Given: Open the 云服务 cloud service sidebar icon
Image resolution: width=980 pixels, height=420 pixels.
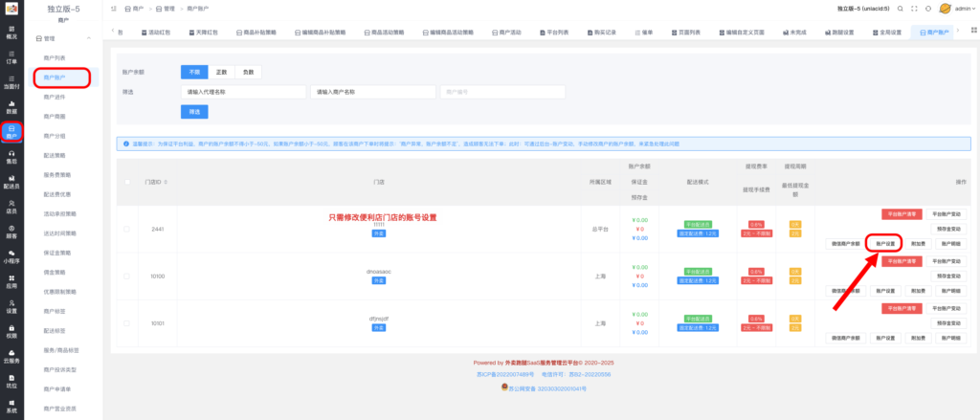Looking at the screenshot, I should coord(11,356).
